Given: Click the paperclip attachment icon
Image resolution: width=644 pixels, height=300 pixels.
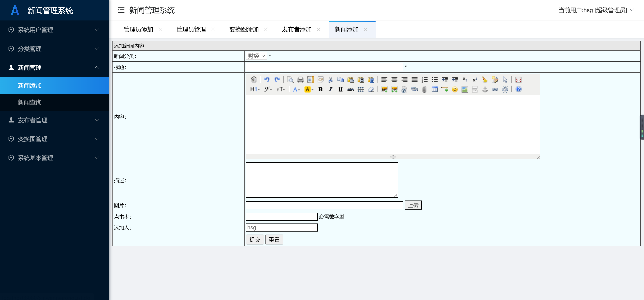Looking at the screenshot, I should [424, 89].
